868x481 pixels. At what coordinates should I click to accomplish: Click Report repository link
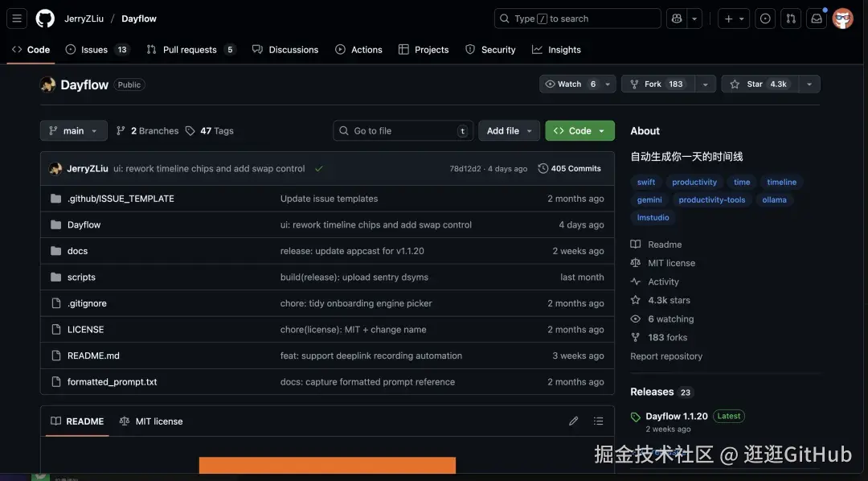point(666,356)
